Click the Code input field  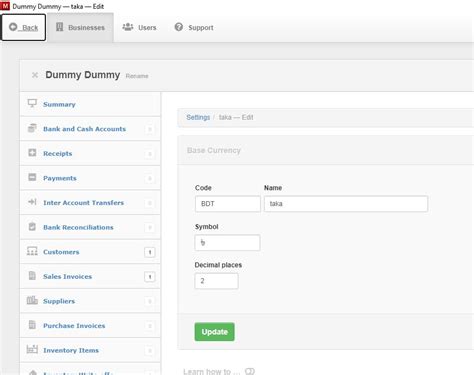228,204
